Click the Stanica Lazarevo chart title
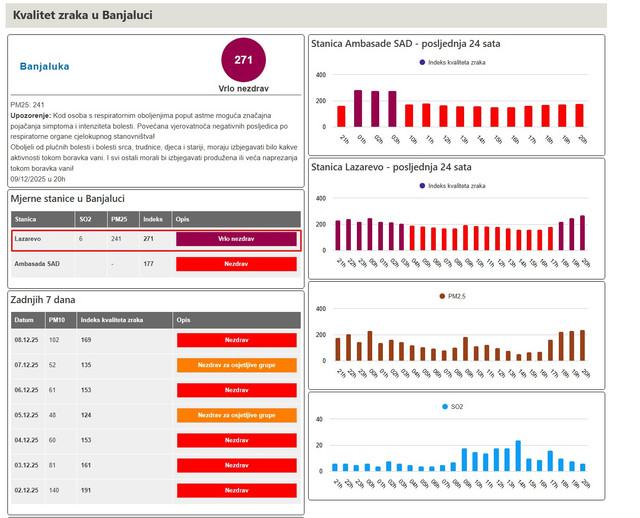This screenshot has height=518, width=640. click(391, 167)
